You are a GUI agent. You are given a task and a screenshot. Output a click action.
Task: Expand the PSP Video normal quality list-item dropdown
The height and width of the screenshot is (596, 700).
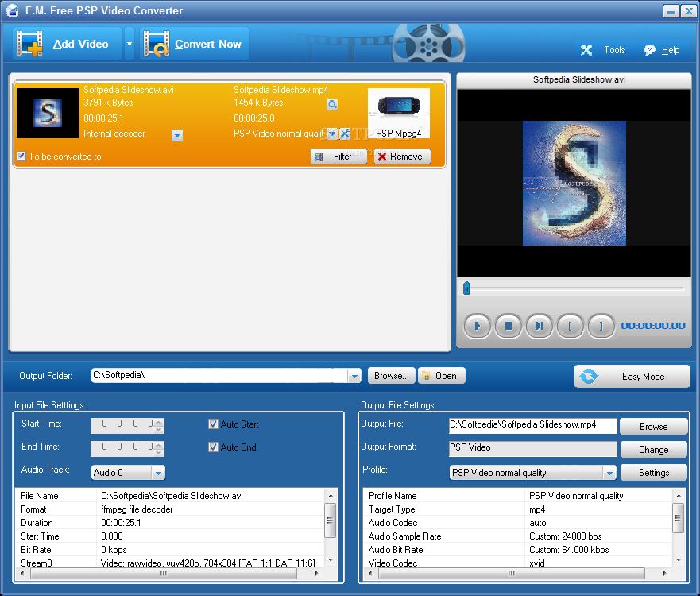332,134
